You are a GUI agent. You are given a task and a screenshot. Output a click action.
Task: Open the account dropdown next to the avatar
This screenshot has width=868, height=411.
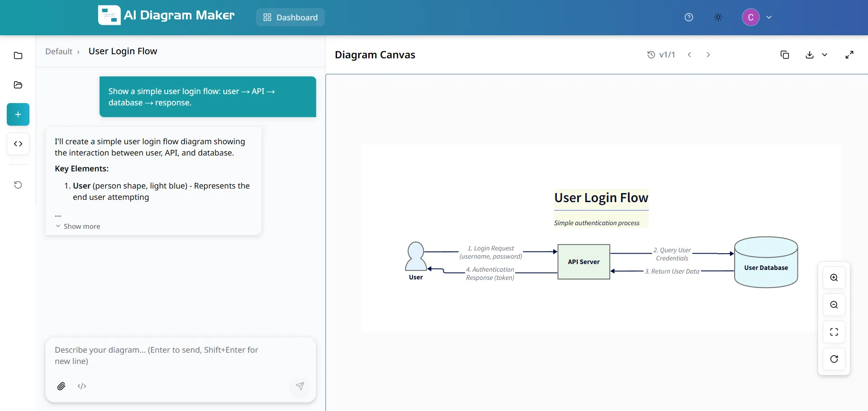point(769,17)
